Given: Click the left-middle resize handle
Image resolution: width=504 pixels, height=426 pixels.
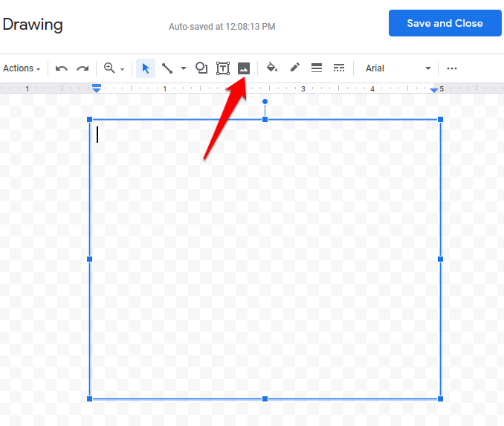Looking at the screenshot, I should pyautogui.click(x=90, y=259).
